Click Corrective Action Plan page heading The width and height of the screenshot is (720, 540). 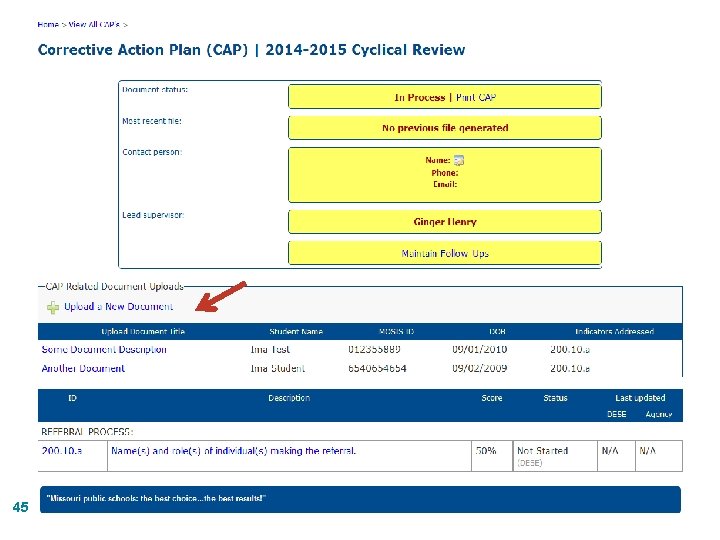point(251,50)
